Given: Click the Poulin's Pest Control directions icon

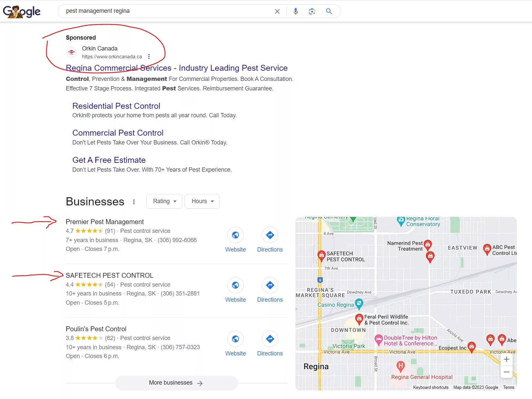Looking at the screenshot, I should [270, 339].
